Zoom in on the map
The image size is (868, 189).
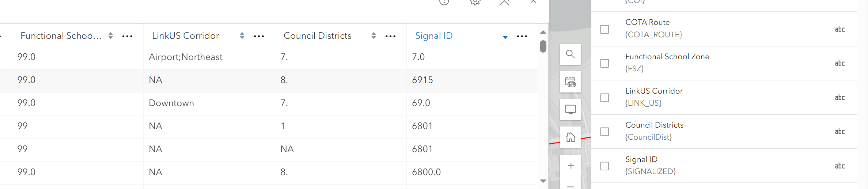571,166
